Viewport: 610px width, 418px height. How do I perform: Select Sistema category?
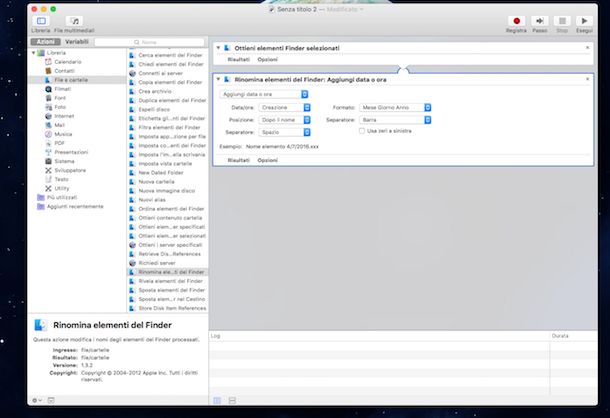click(x=64, y=161)
